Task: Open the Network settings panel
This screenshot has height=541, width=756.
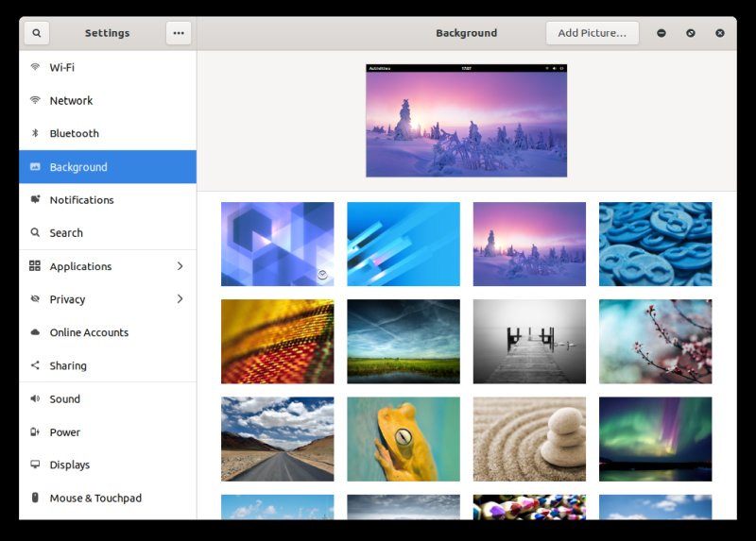Action: point(71,101)
